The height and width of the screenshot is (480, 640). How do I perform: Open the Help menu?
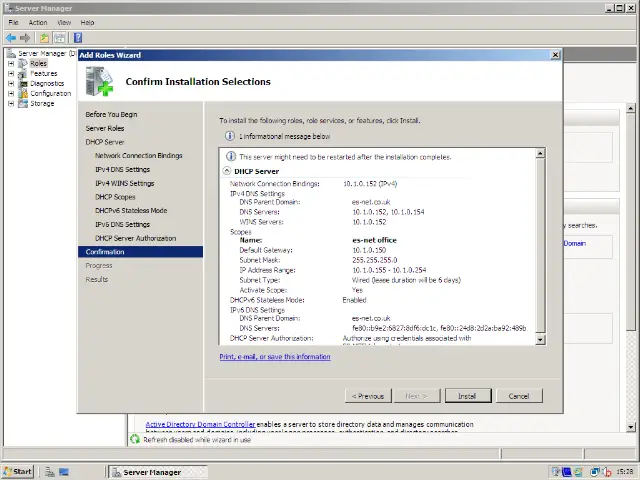click(x=87, y=22)
